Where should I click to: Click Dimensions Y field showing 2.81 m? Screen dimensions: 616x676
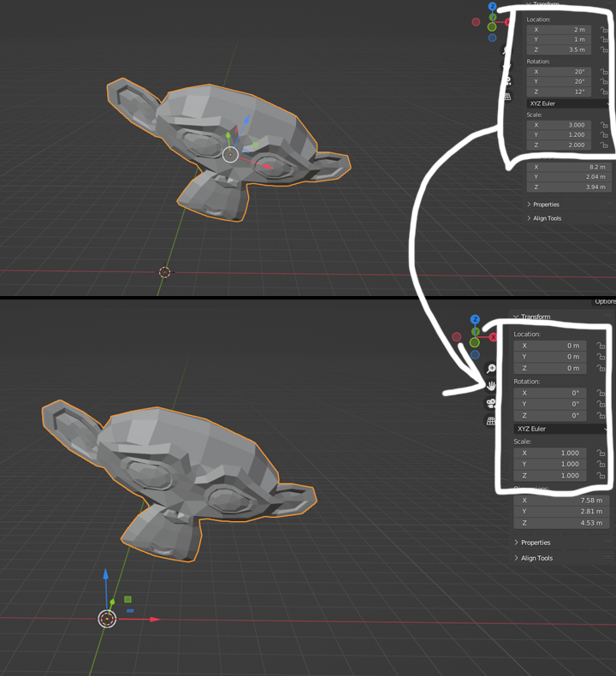pos(561,512)
